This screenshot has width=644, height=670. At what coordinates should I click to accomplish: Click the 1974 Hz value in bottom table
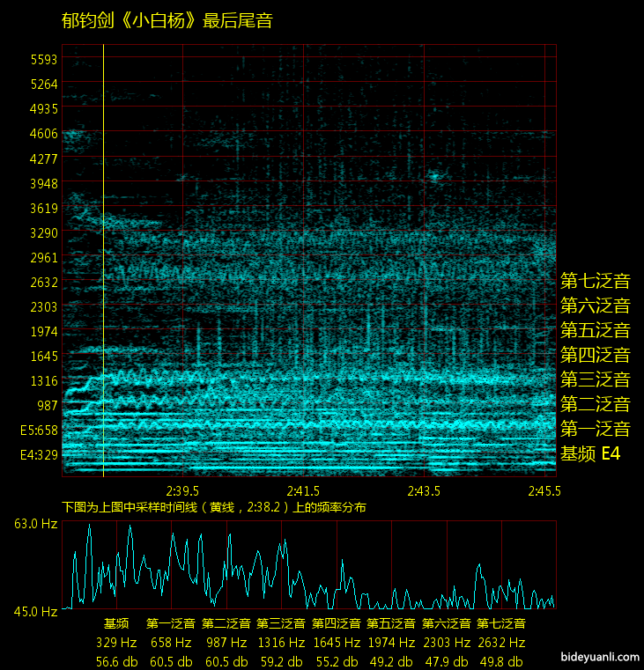(x=392, y=643)
